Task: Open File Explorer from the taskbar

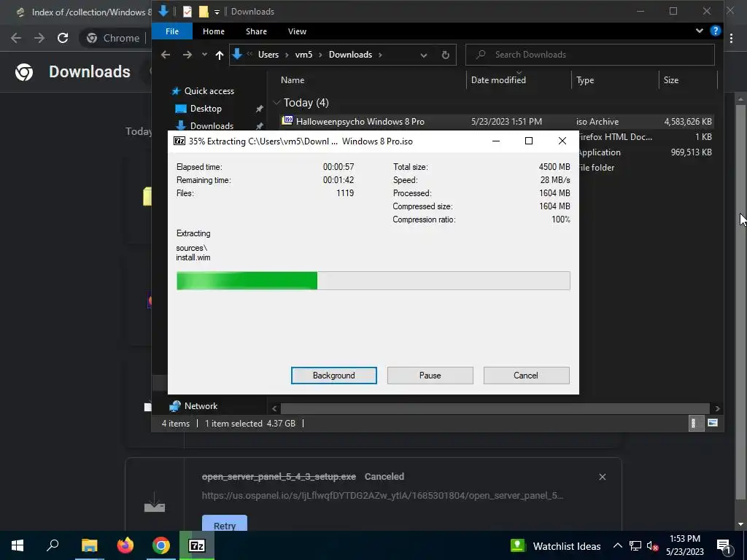Action: point(89,545)
